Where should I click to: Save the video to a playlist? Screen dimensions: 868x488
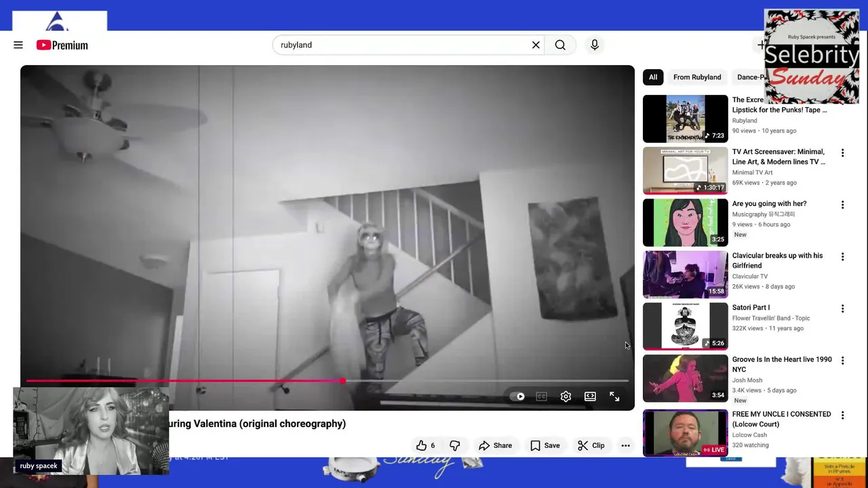tap(545, 445)
